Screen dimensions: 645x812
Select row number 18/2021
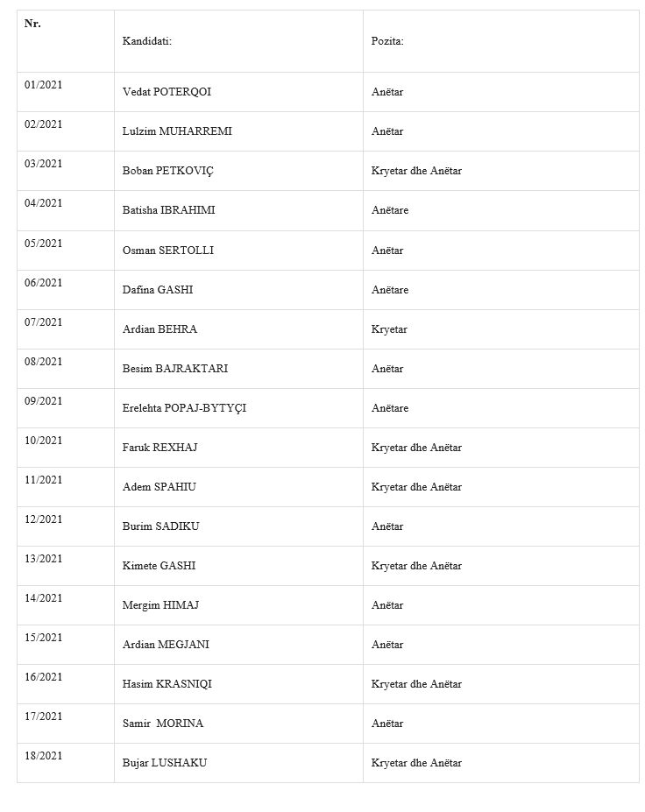pyautogui.click(x=43, y=756)
